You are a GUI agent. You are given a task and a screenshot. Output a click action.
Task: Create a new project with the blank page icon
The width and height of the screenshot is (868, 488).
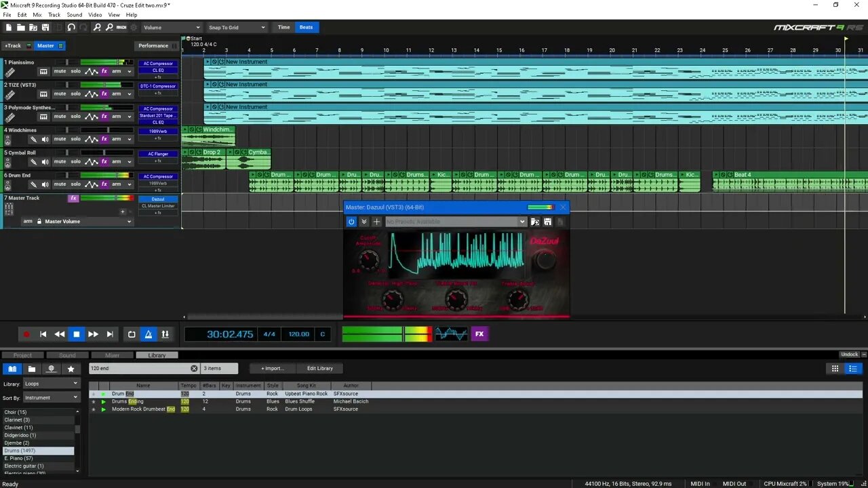(x=9, y=27)
